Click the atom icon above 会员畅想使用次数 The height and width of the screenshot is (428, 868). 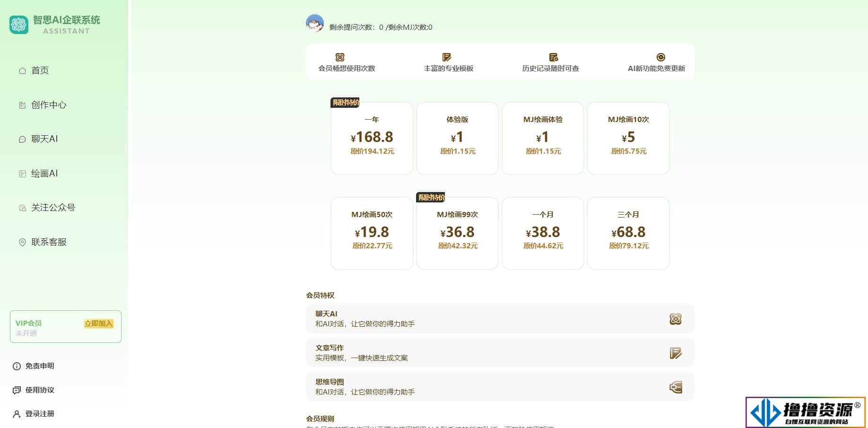pyautogui.click(x=340, y=57)
